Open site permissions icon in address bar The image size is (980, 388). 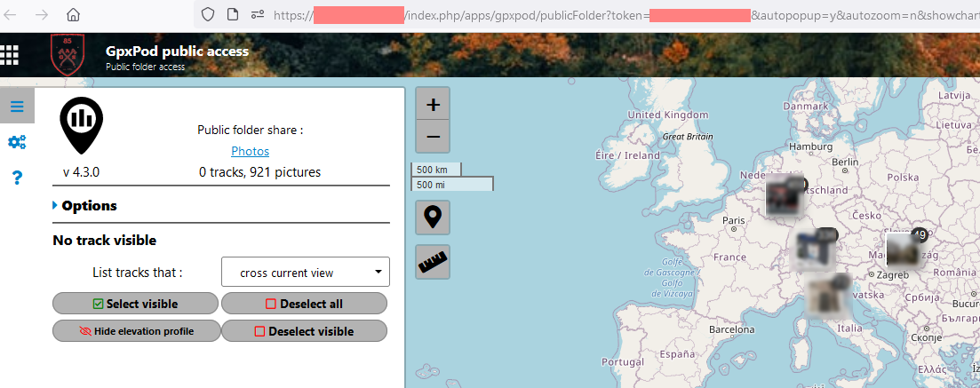258,14
